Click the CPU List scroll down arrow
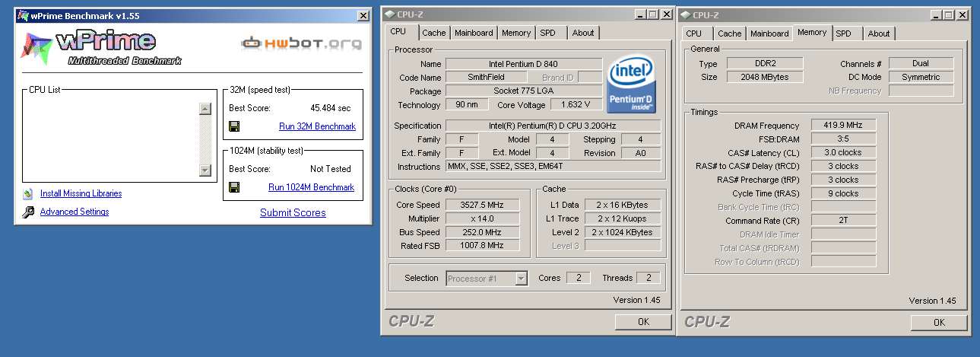 pos(205,170)
